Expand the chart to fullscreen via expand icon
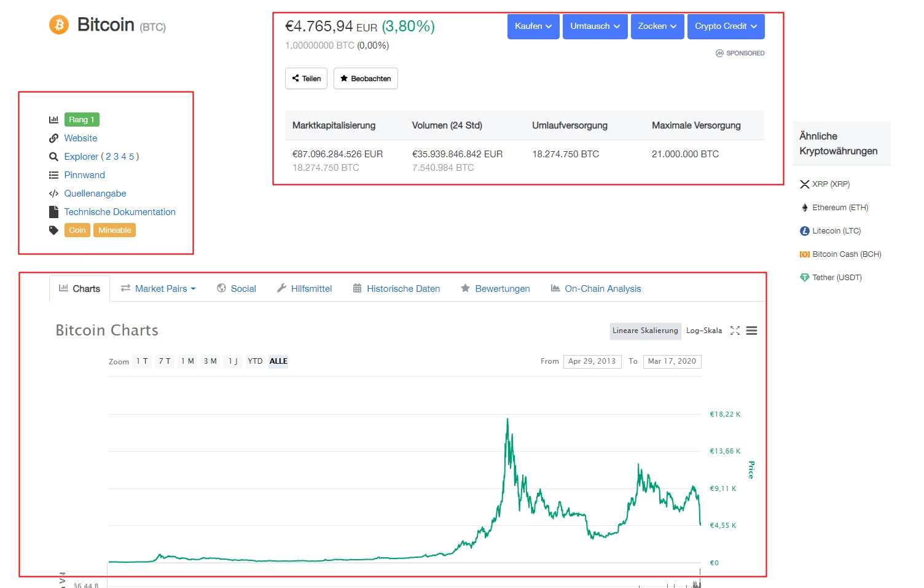Screen dimensions: 924x588 tap(735, 331)
